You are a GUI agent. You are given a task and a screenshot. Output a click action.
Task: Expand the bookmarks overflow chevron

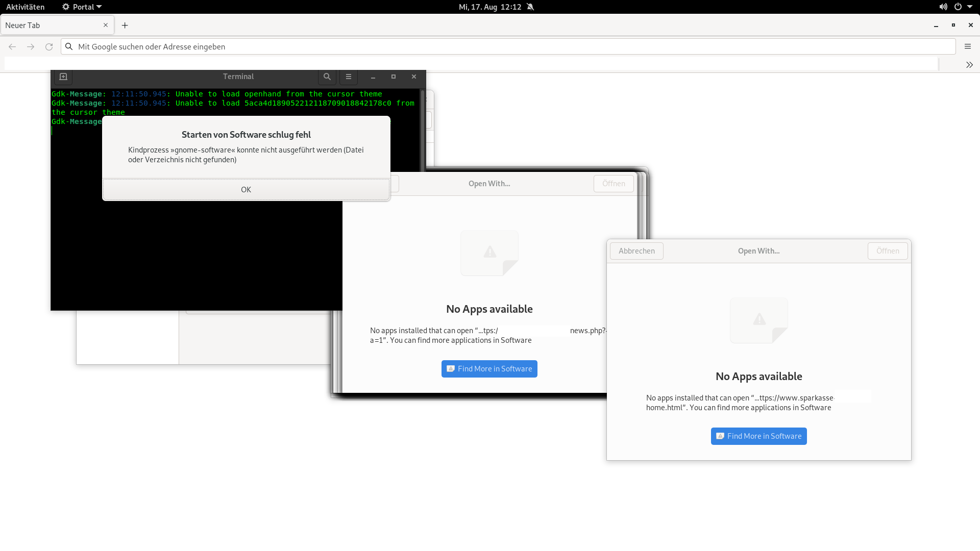click(969, 65)
